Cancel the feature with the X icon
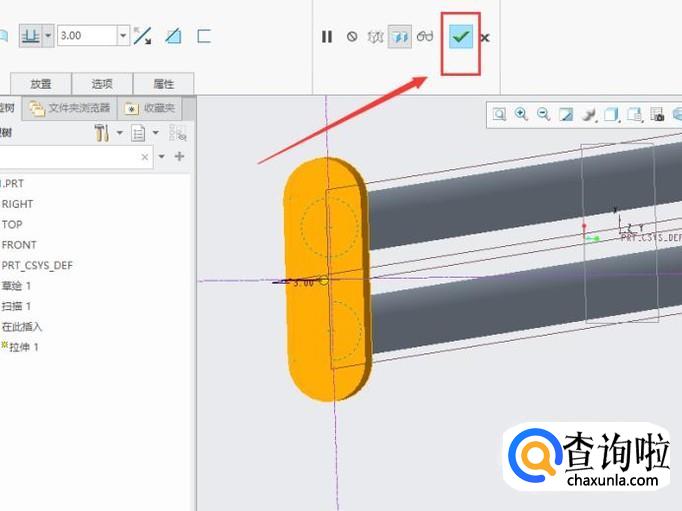This screenshot has height=511, width=682. tap(485, 38)
